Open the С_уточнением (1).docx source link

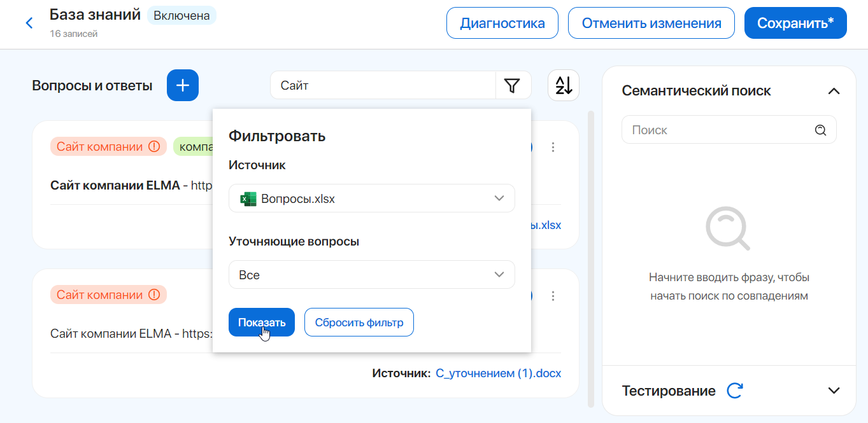(499, 373)
